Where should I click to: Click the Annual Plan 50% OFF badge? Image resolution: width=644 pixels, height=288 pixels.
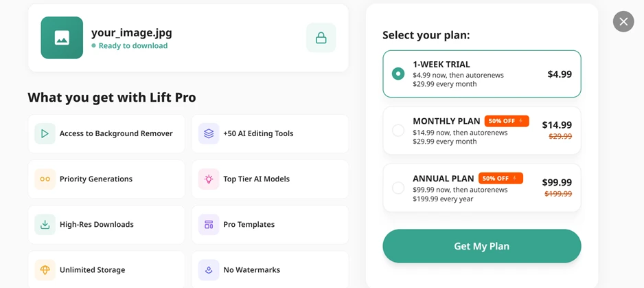tap(501, 178)
